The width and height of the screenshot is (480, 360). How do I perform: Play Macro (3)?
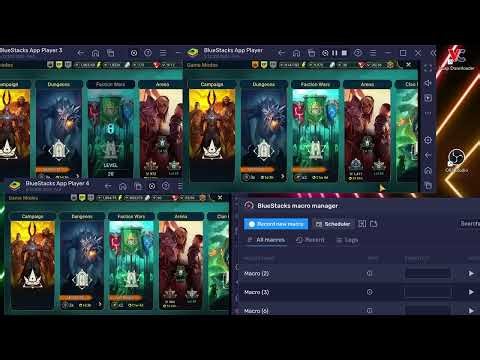pyautogui.click(x=471, y=292)
